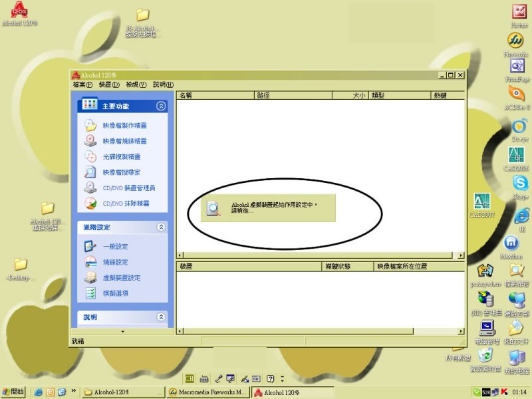Image resolution: width=532 pixels, height=399 pixels.
Task: Select the Maxthon desktop icon
Action: tap(511, 247)
